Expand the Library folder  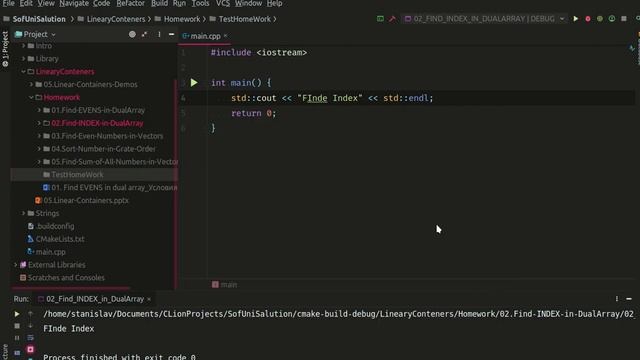pyautogui.click(x=23, y=59)
